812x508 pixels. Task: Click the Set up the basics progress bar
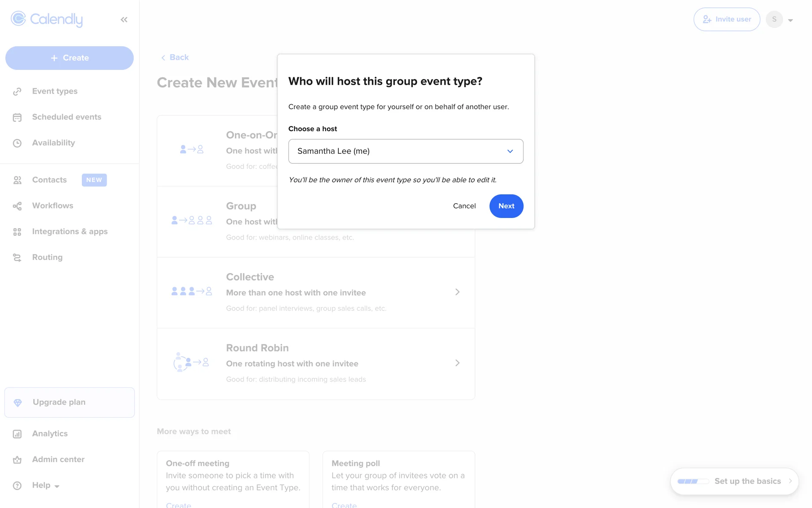pos(693,481)
